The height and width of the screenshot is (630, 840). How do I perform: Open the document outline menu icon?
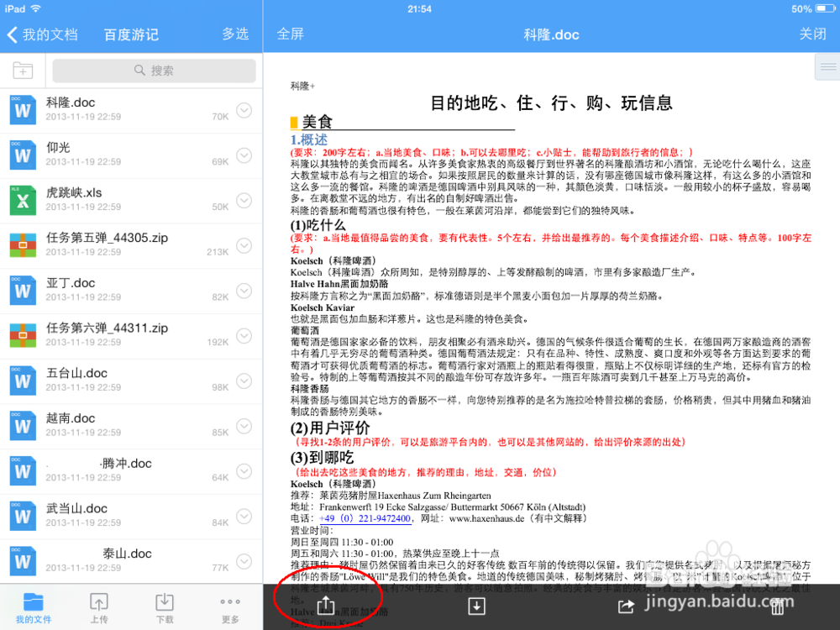827,67
